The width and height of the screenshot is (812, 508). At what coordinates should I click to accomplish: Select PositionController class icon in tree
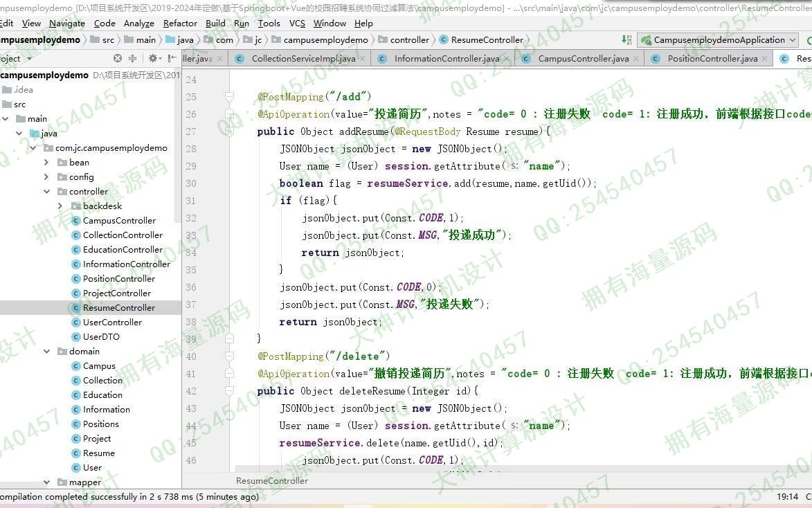click(75, 279)
